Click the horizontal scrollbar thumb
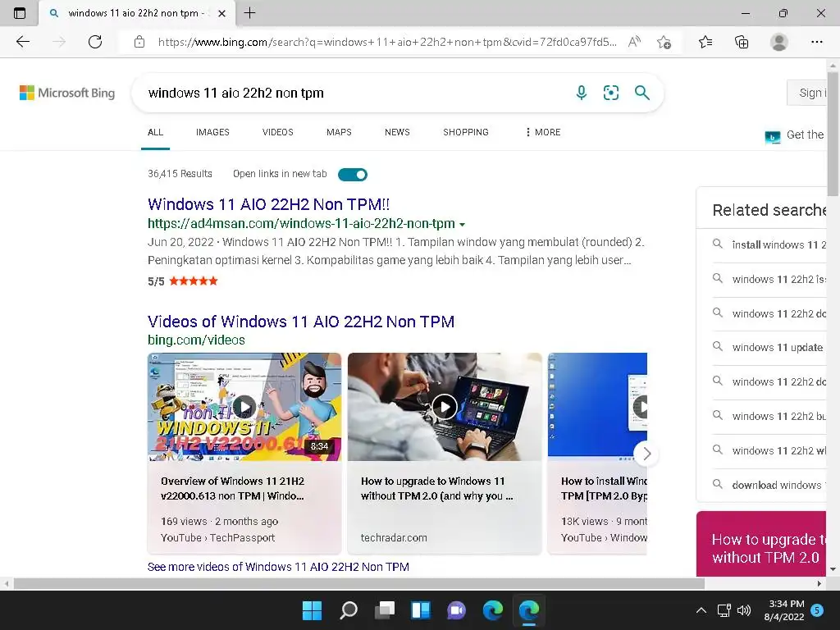Viewport: 840px width, 630px height. pos(359,583)
